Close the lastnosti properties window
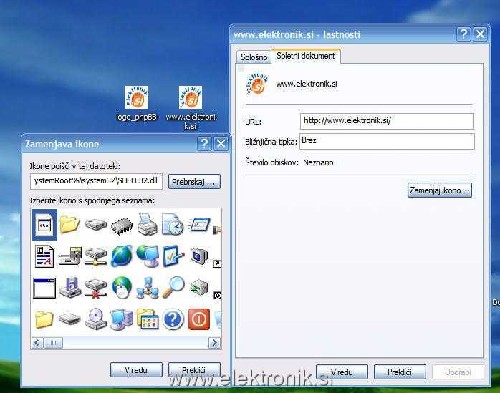The height and width of the screenshot is (393, 500). pyautogui.click(x=480, y=34)
